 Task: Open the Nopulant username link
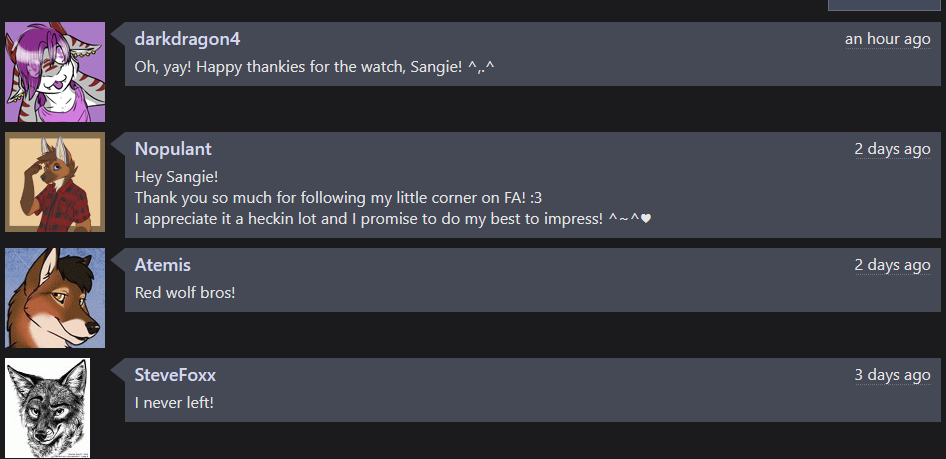(x=173, y=149)
